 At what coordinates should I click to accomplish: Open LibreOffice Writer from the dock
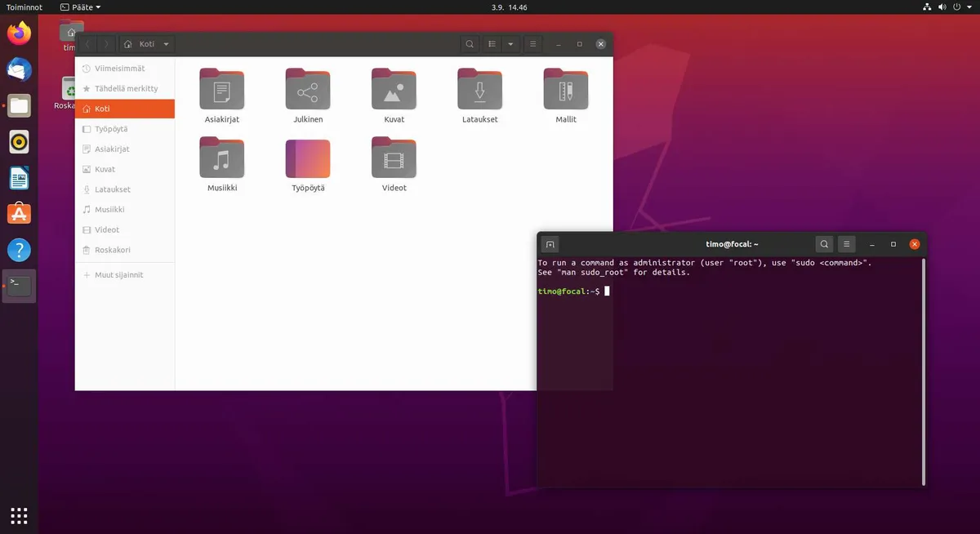pyautogui.click(x=18, y=177)
